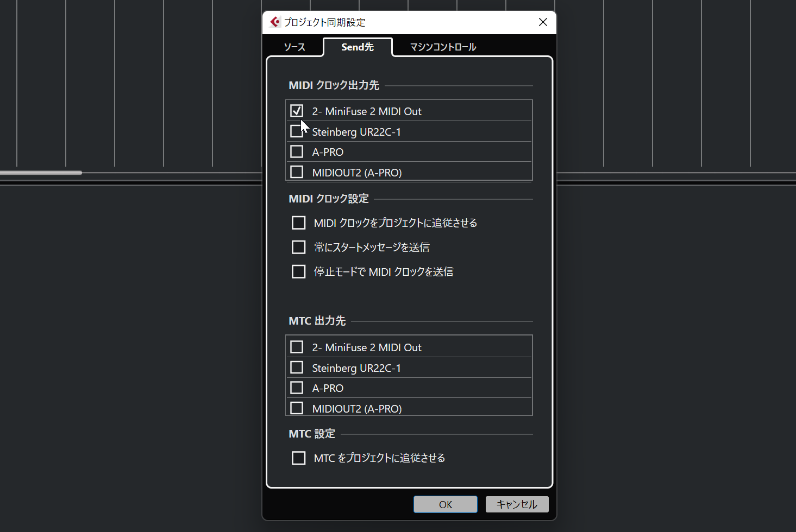Switch to the ソース tab

[294, 47]
